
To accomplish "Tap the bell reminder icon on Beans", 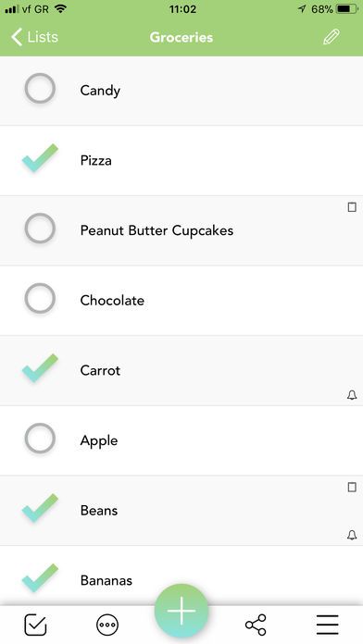I will 352,535.
